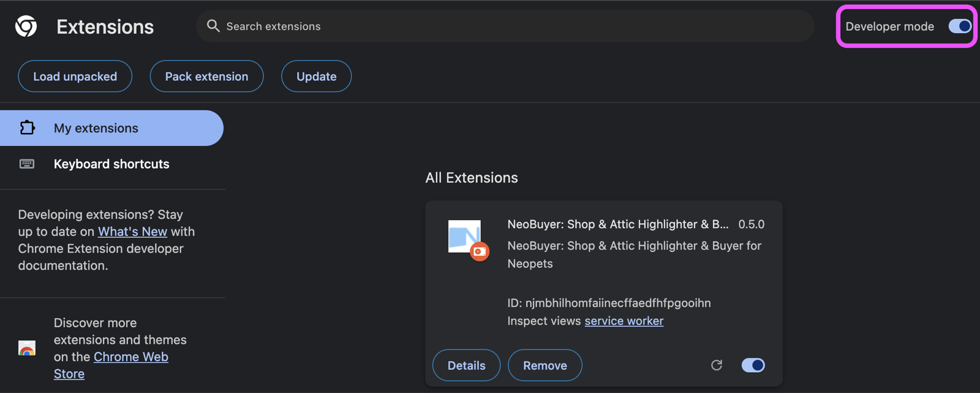Click version number 0.5.0
This screenshot has width=980, height=393.
point(751,224)
